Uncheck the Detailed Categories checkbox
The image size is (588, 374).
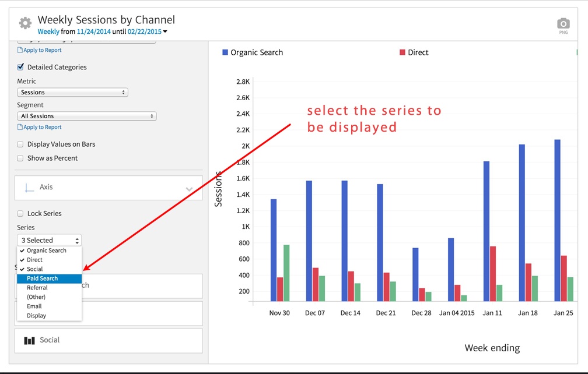21,67
